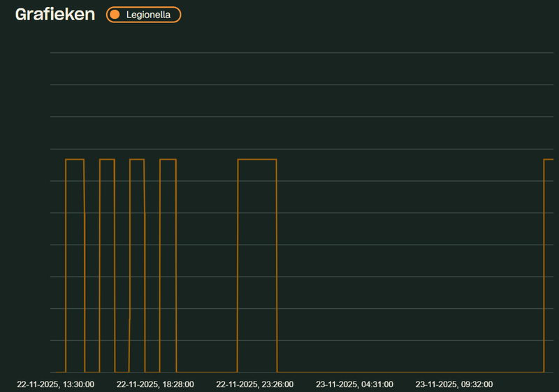The width and height of the screenshot is (559, 392).
Task: Click the 23-11-2025, 09:32:00 axis label
Action: coord(453,384)
